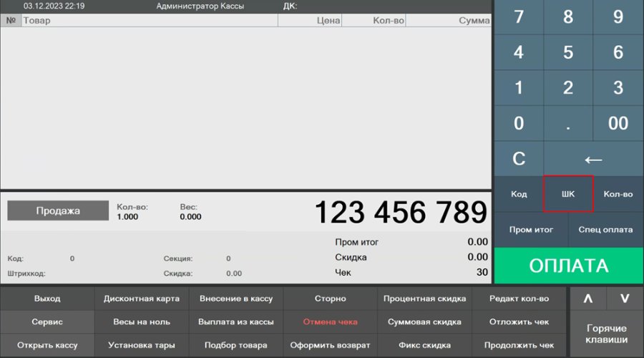Click the down arrow button
This screenshot has height=358, width=644.
click(625, 299)
